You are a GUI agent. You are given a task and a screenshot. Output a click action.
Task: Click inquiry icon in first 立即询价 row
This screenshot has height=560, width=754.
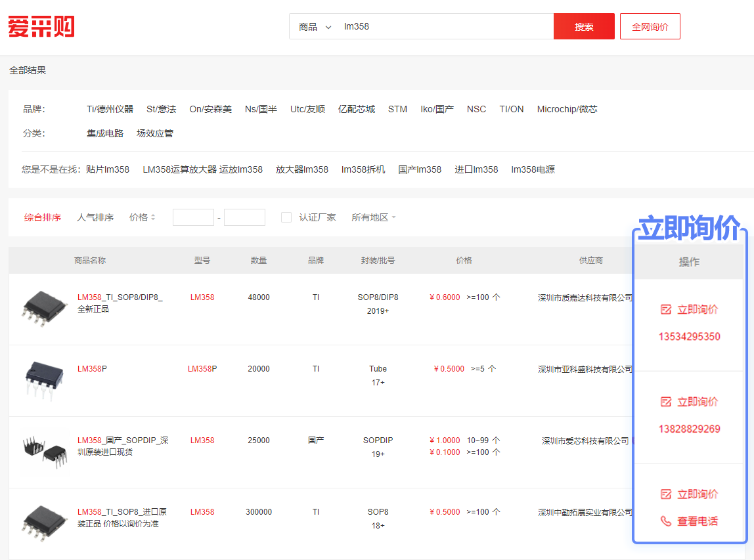(665, 310)
